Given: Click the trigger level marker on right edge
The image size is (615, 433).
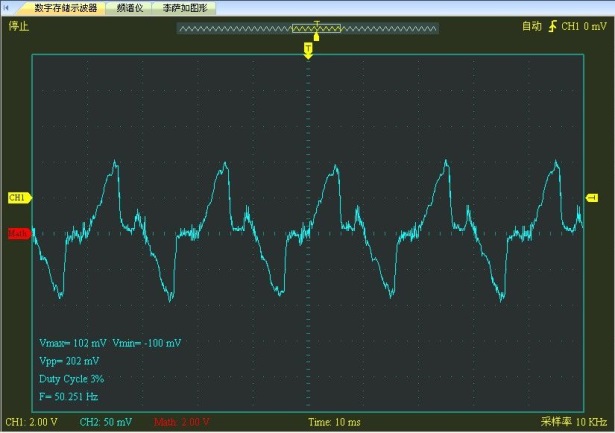Looking at the screenshot, I should 592,198.
